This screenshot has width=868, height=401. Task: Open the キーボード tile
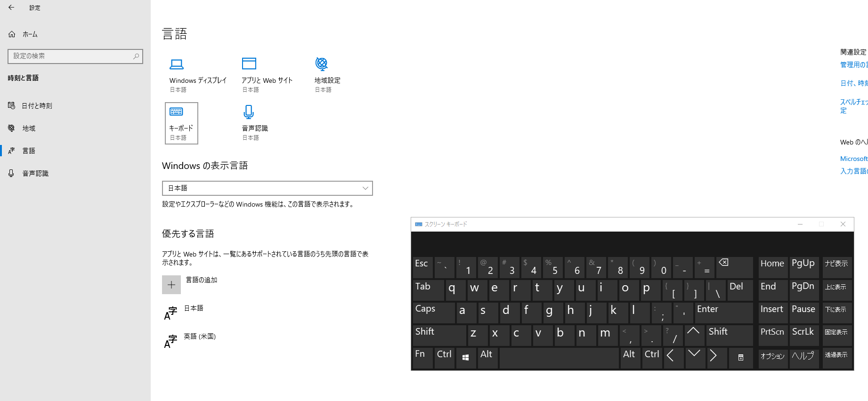coord(181,123)
